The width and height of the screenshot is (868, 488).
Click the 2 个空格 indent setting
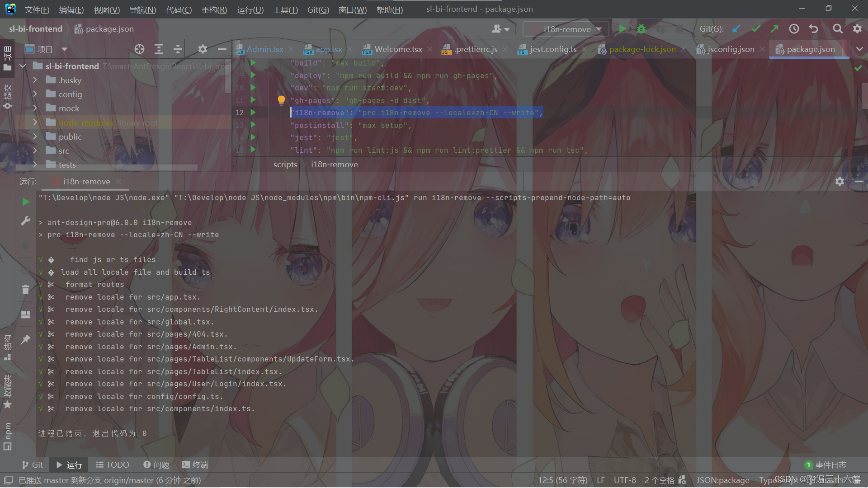(x=660, y=480)
